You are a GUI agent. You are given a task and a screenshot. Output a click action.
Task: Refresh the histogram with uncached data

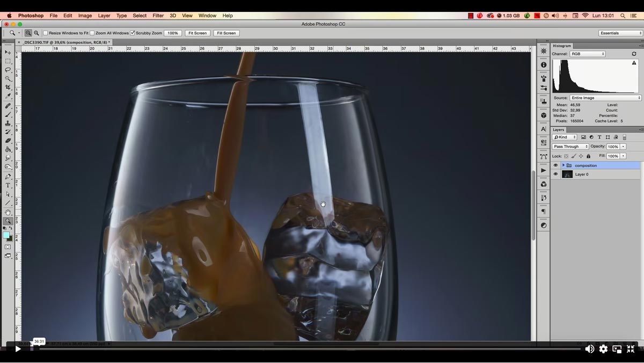click(x=634, y=54)
